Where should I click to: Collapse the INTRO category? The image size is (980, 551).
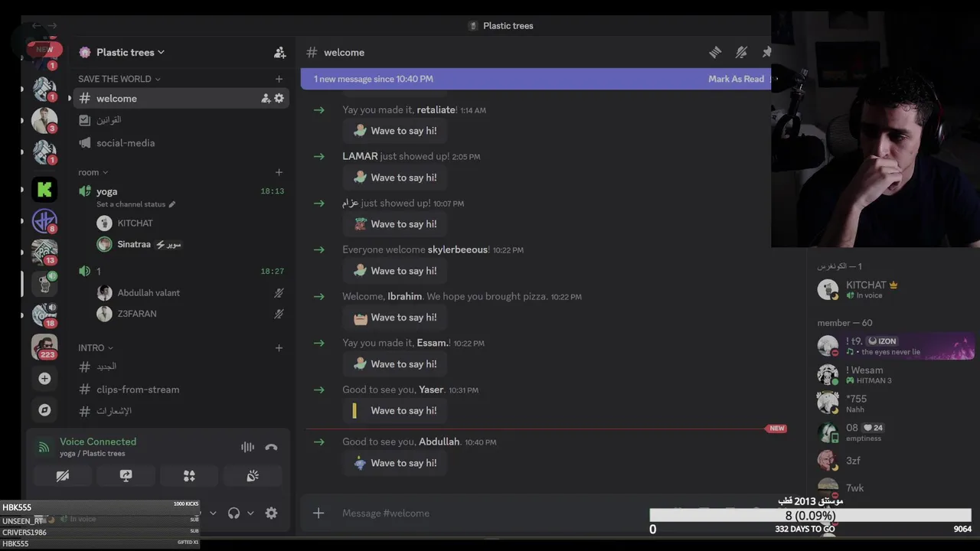(x=95, y=347)
